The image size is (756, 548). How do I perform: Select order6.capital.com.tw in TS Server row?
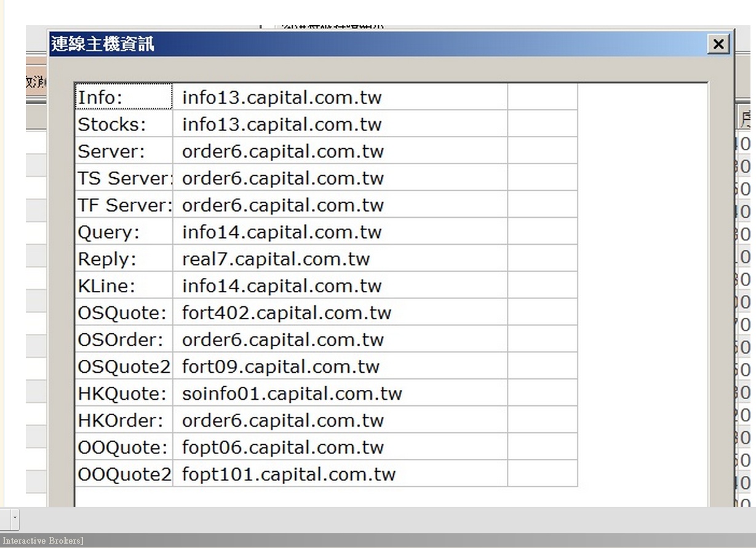click(x=340, y=178)
